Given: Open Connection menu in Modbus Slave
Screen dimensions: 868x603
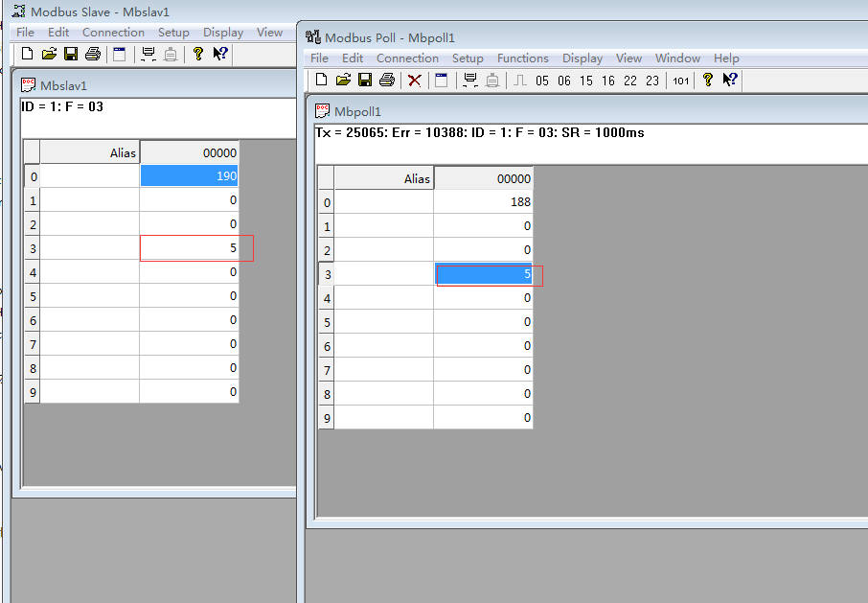Looking at the screenshot, I should (113, 33).
